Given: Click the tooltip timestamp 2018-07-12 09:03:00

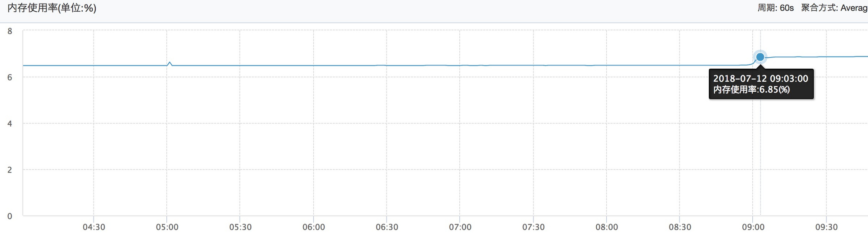Looking at the screenshot, I should tap(760, 78).
